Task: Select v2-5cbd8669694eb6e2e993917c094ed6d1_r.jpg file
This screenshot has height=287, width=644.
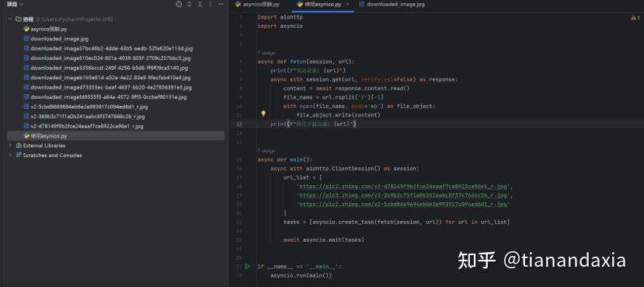Action: click(x=89, y=107)
